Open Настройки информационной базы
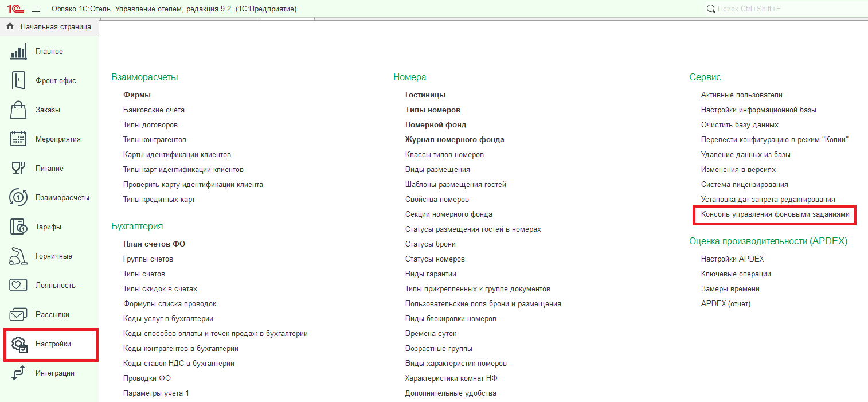 point(758,110)
